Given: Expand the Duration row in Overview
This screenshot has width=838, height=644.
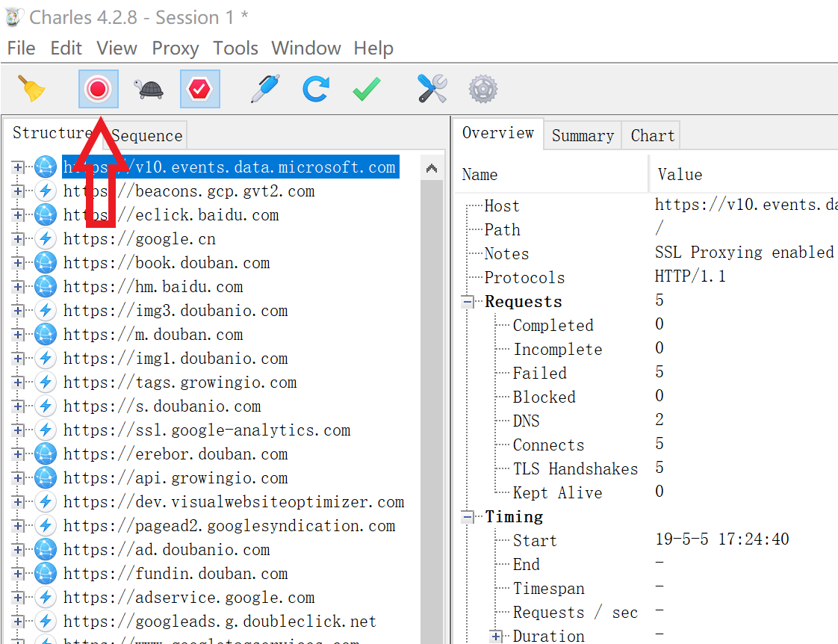Looking at the screenshot, I should [496, 636].
